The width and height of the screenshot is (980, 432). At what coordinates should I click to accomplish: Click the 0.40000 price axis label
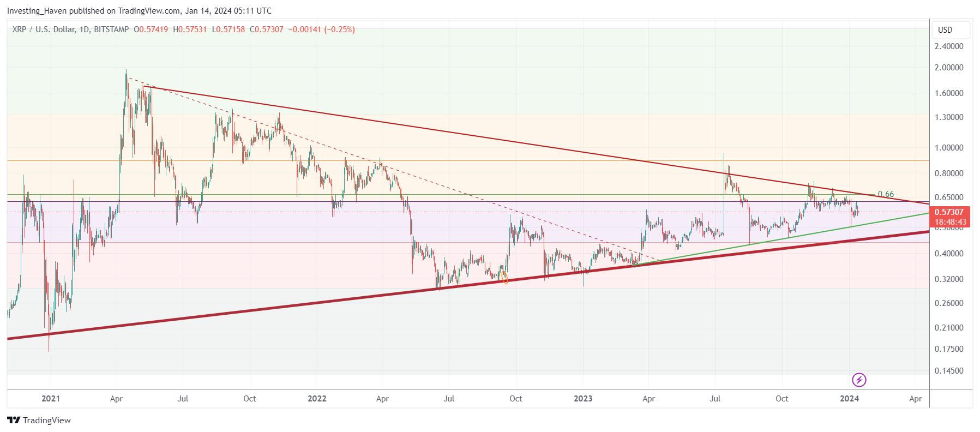click(x=949, y=254)
